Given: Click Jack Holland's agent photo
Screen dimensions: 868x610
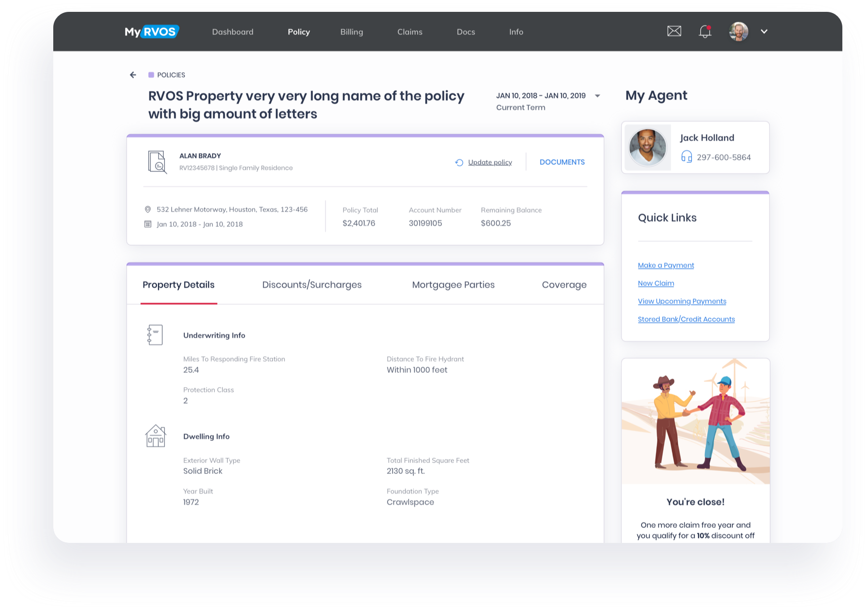Looking at the screenshot, I should click(x=648, y=147).
